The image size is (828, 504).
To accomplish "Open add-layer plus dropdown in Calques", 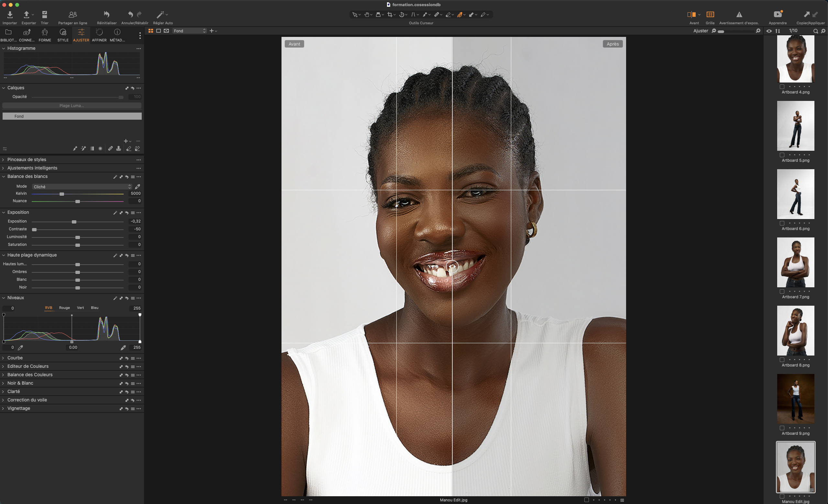I will pyautogui.click(x=127, y=141).
